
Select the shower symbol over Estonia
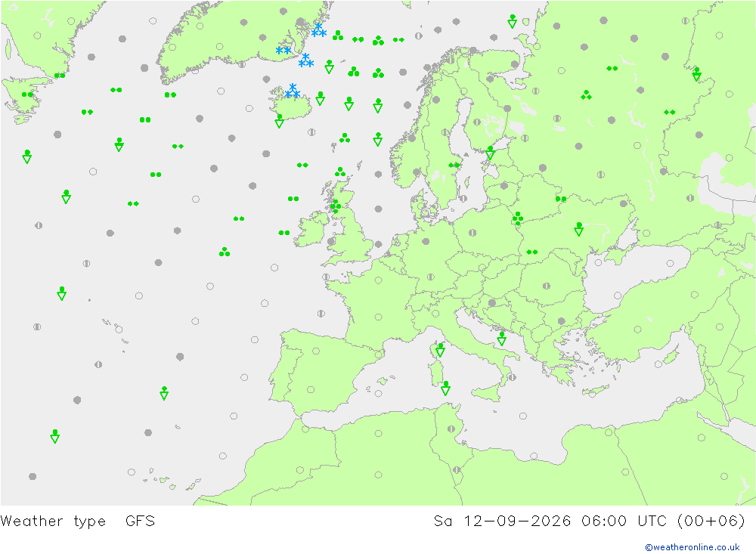click(x=490, y=153)
